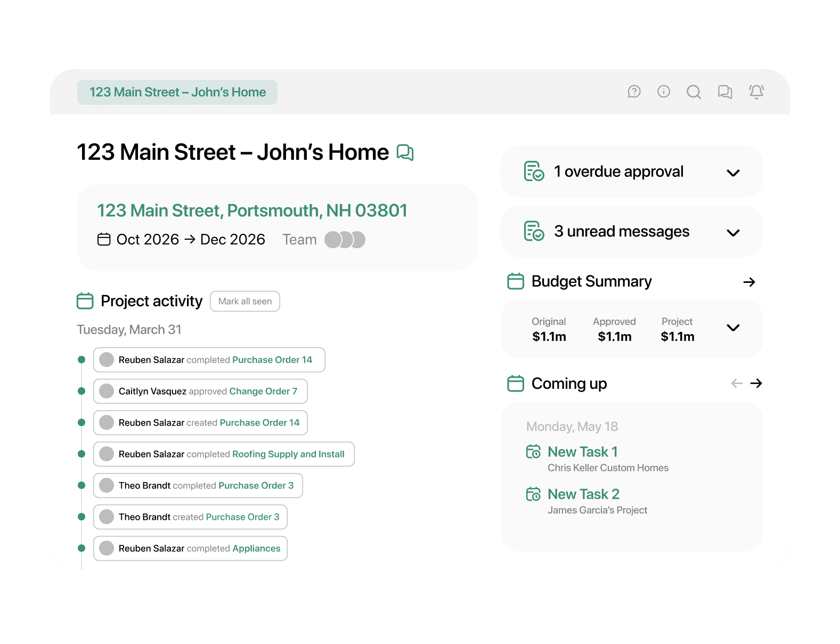The height and width of the screenshot is (644, 840).
Task: Click Theo Brandt avatar on completed Purchase Order 3
Action: tap(107, 485)
